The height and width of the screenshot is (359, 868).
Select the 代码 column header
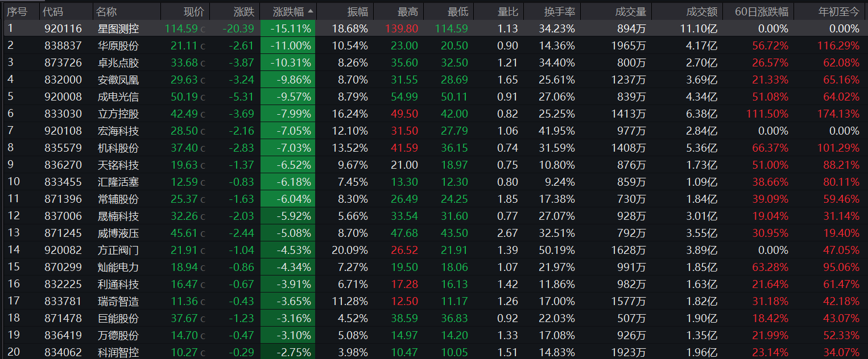tap(53, 11)
